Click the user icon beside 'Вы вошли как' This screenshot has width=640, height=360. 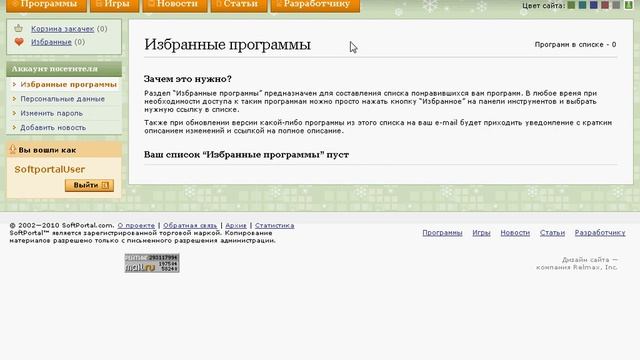coord(13,149)
